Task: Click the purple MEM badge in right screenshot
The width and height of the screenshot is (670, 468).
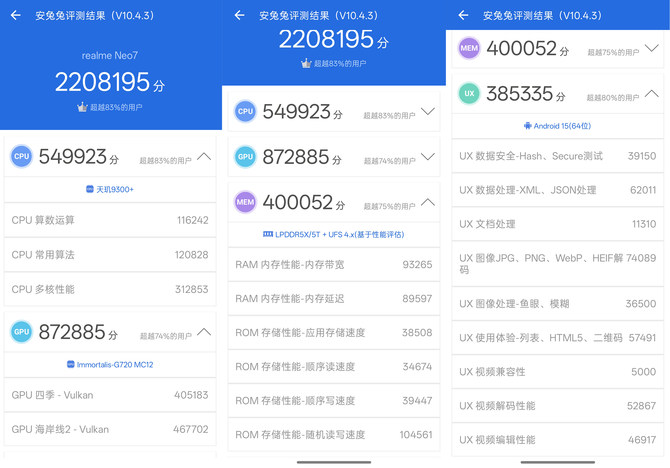Action: pos(469,48)
